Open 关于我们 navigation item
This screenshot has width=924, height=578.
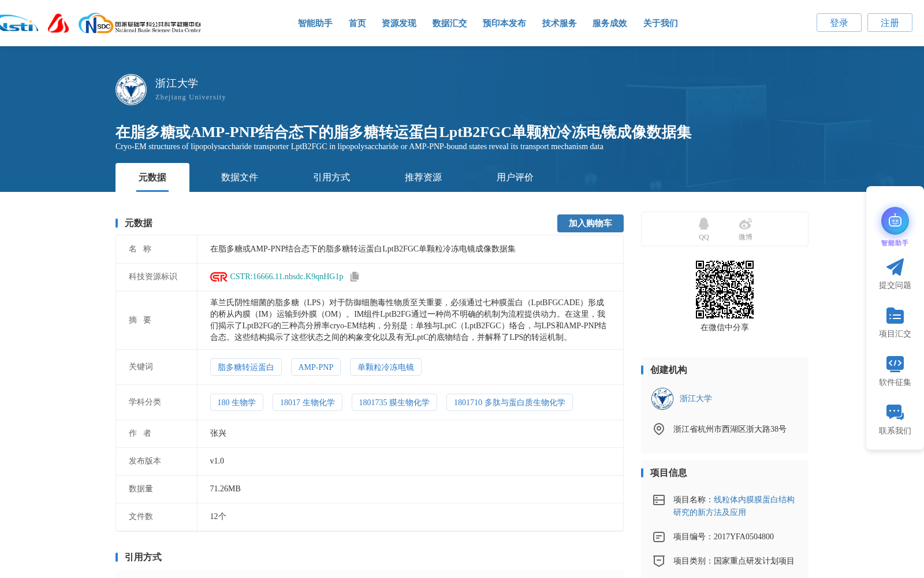click(661, 23)
